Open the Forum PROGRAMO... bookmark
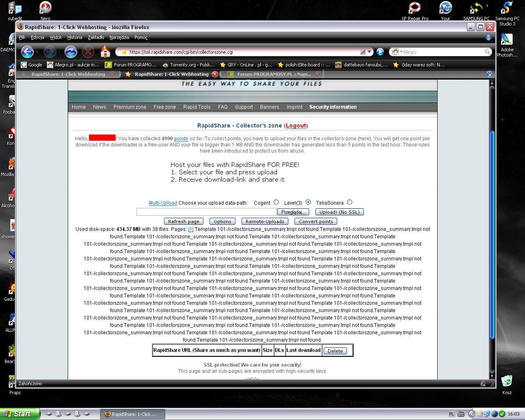Image resolution: width=525 pixels, height=420 pixels. (131, 65)
